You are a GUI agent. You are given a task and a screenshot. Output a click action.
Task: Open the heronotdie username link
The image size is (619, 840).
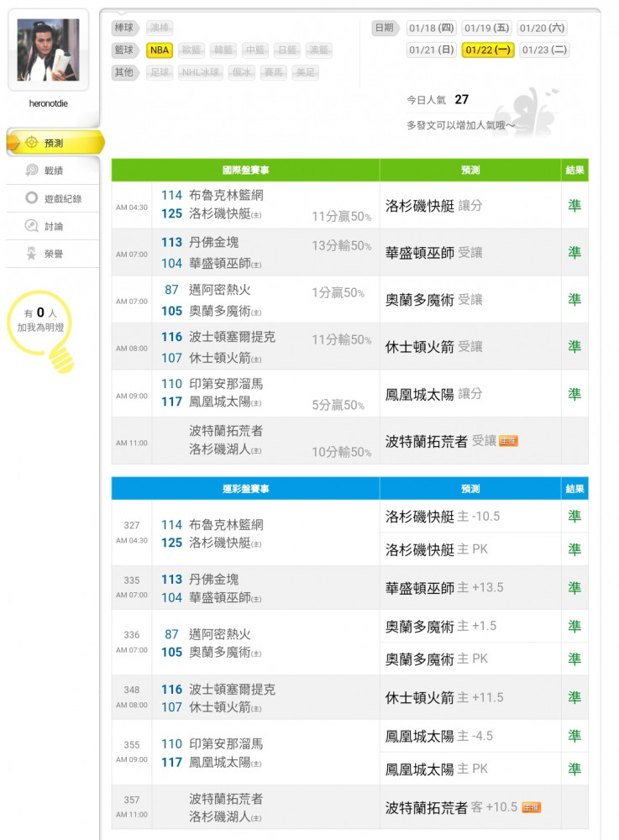tap(48, 103)
